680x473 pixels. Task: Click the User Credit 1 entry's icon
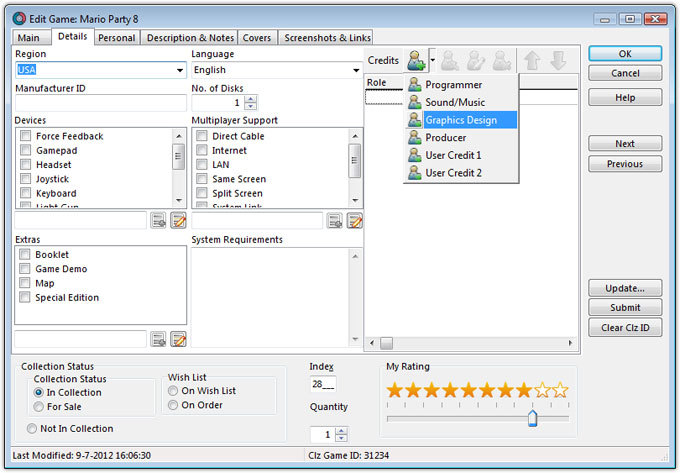(415, 155)
